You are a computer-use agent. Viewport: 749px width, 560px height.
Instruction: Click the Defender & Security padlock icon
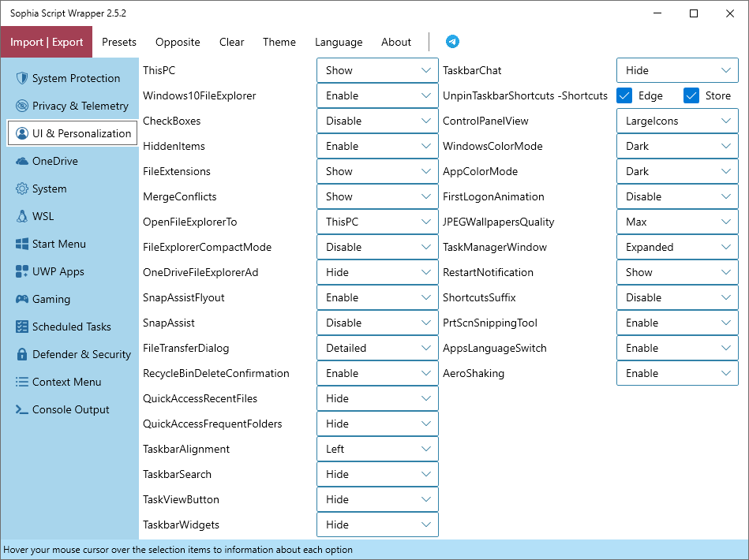[x=22, y=354]
